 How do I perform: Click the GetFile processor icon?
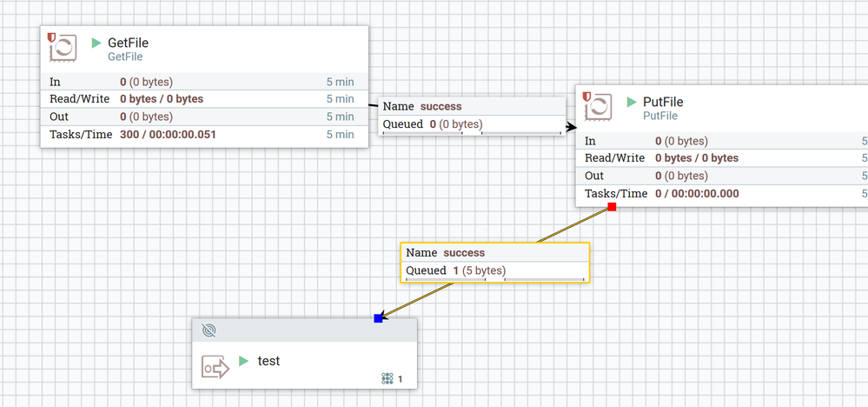pyautogui.click(x=62, y=48)
